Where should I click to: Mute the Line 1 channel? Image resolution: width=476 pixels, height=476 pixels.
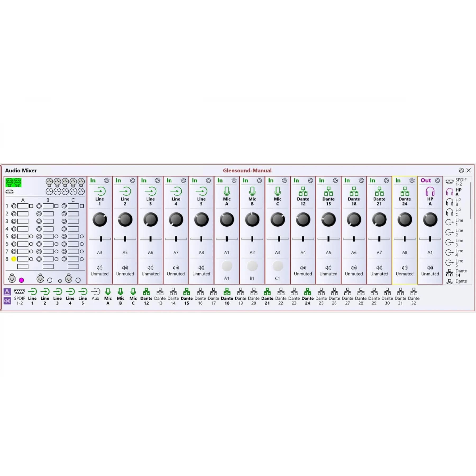click(x=100, y=271)
